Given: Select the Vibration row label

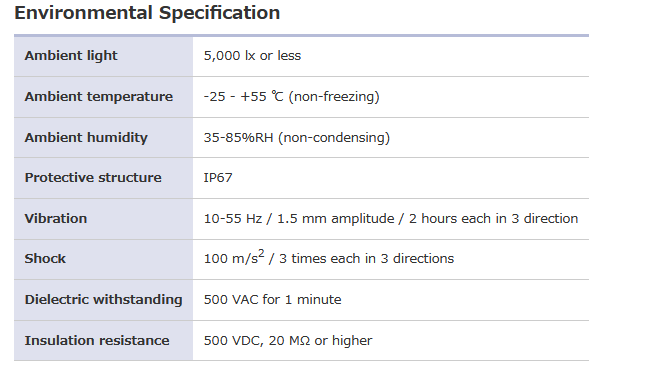Looking at the screenshot, I should (x=56, y=218).
